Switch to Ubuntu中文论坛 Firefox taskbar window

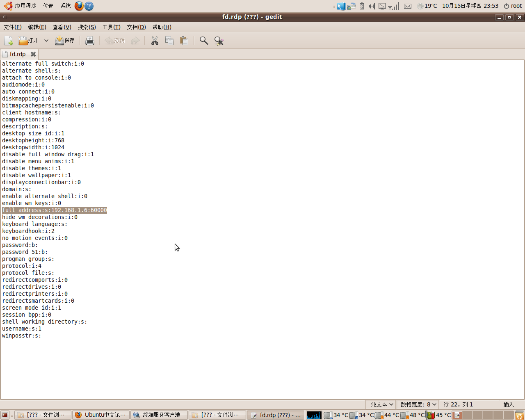(101, 415)
